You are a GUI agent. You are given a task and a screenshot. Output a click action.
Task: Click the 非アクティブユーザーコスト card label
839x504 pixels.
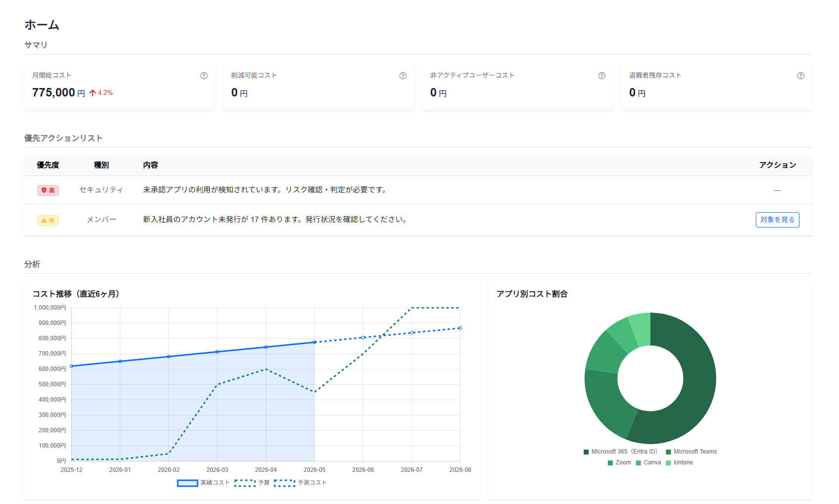click(x=472, y=75)
